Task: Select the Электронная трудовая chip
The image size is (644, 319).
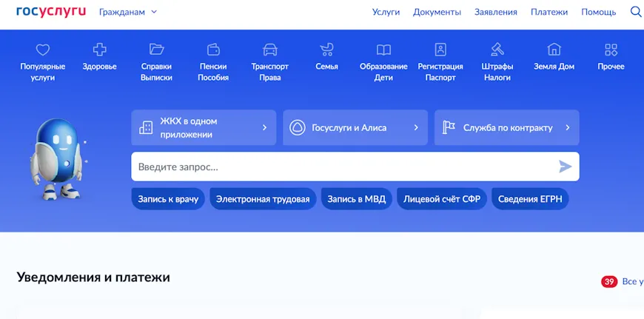Action: 263,199
